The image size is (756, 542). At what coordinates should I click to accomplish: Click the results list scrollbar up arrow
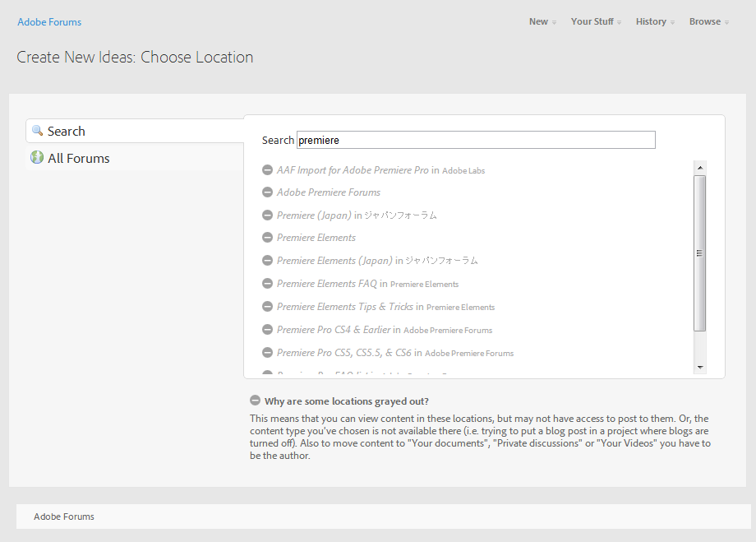tap(700, 168)
